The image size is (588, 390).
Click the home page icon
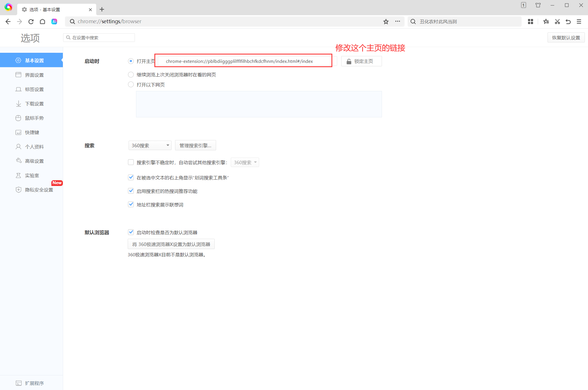coord(42,22)
